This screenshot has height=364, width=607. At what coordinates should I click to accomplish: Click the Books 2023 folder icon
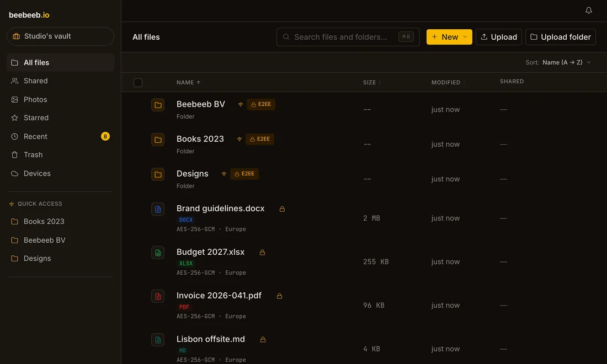[158, 140]
